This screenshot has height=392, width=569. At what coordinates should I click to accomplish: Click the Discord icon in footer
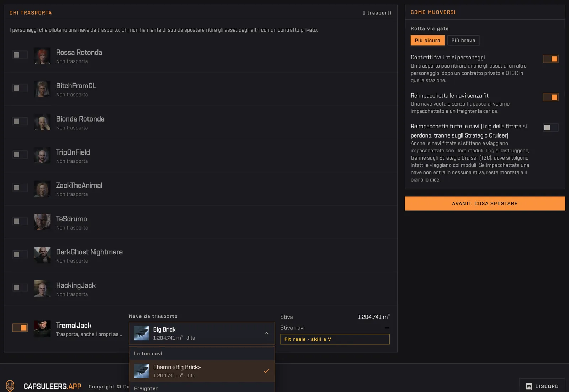529,386
